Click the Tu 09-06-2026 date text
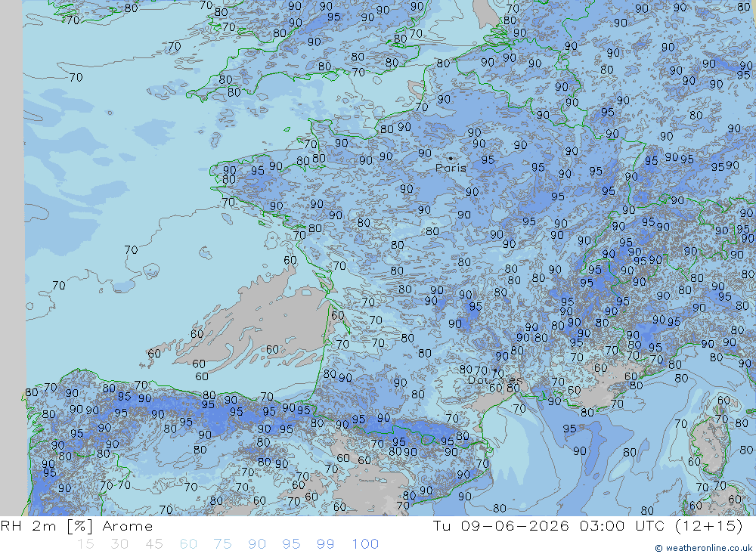The width and height of the screenshot is (756, 554). point(500,525)
